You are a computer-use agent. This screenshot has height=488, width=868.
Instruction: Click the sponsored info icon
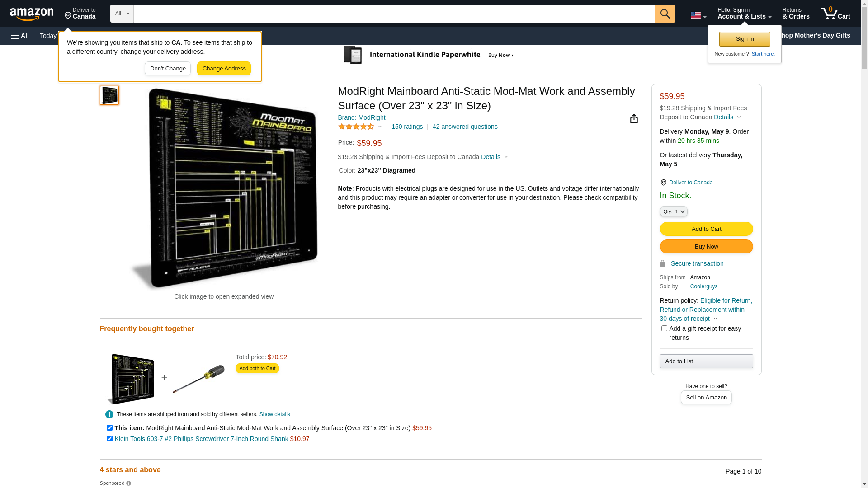click(x=129, y=483)
